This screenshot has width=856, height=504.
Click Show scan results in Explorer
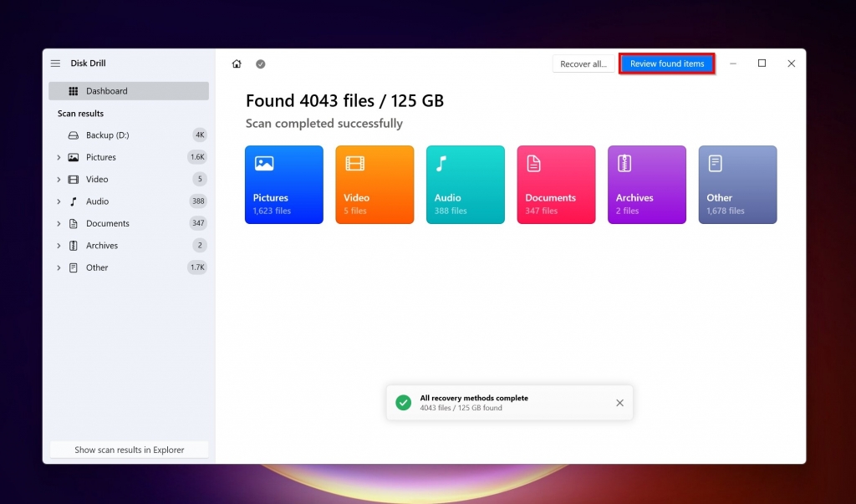click(x=129, y=450)
